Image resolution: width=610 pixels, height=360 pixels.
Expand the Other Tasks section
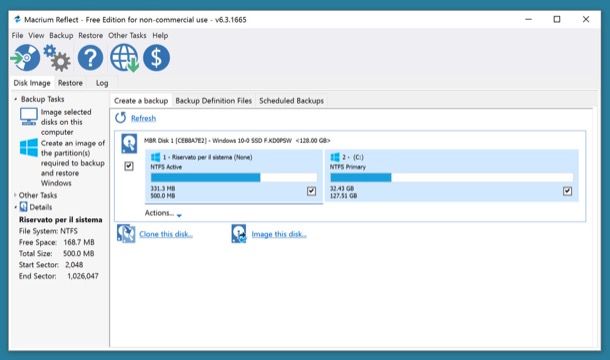click(x=15, y=195)
